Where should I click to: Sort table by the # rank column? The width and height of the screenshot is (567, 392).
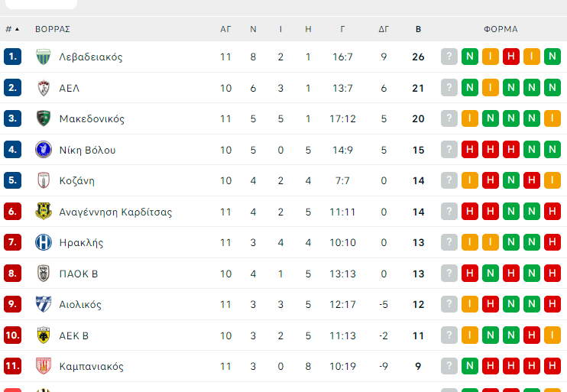(12, 29)
